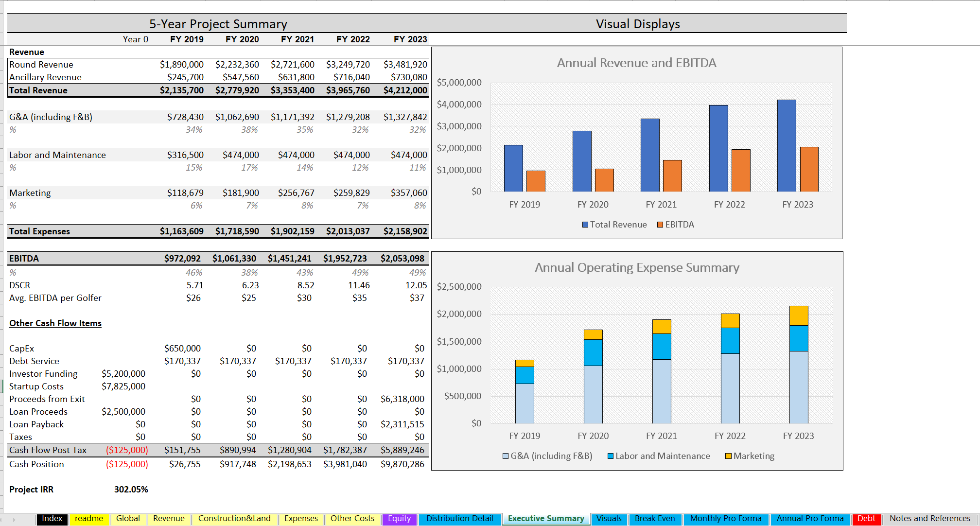This screenshot has width=980, height=526.
Task: Open the Notes and References tab
Action: click(x=929, y=519)
